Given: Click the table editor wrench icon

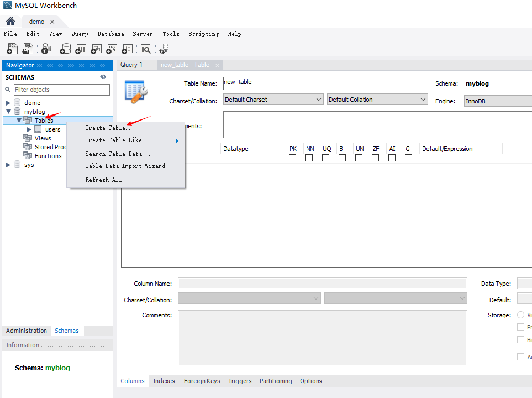Looking at the screenshot, I should click(x=136, y=92).
